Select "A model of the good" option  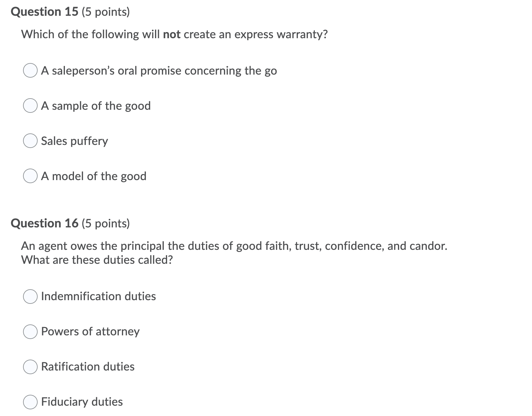pos(31,176)
